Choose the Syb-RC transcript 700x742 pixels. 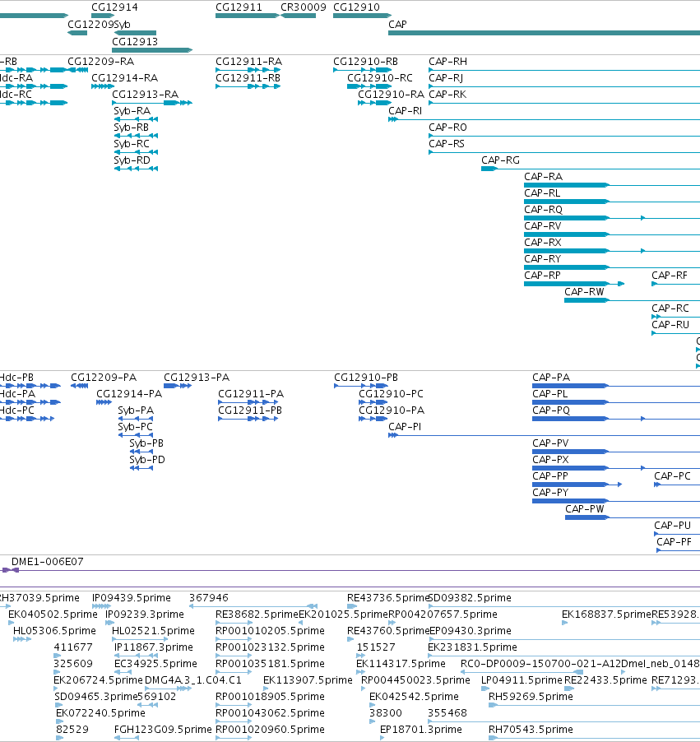point(132,143)
